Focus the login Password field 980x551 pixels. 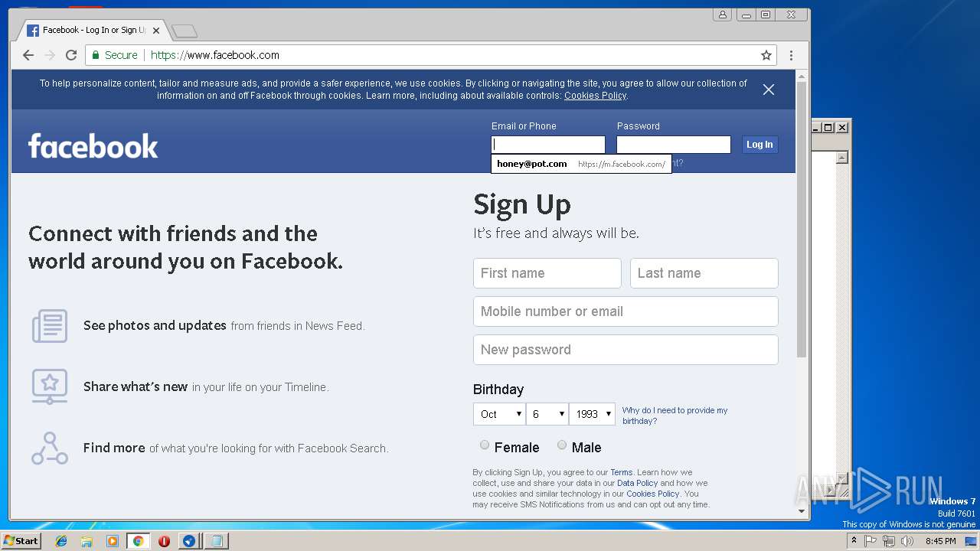click(x=674, y=145)
